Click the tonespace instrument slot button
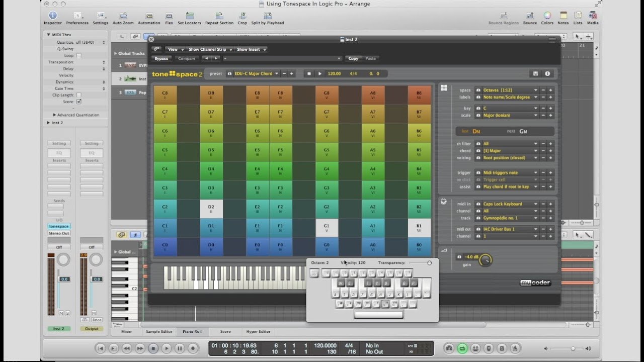 click(59, 226)
